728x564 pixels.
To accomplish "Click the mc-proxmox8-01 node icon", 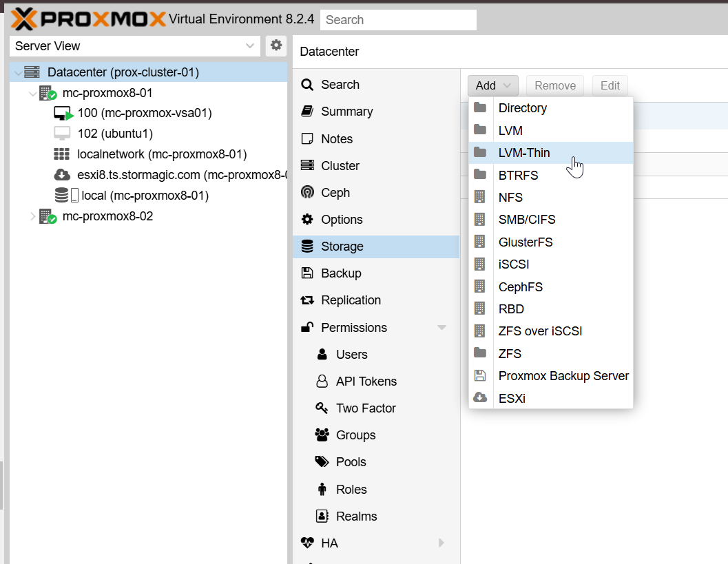I will (48, 93).
